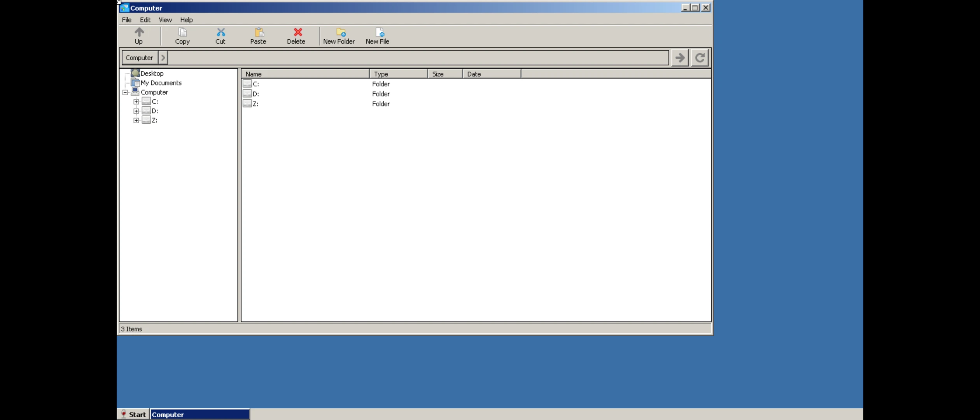Screen dimensions: 980x420
Task: Create a New Folder from toolbar
Action: [x=340, y=32]
